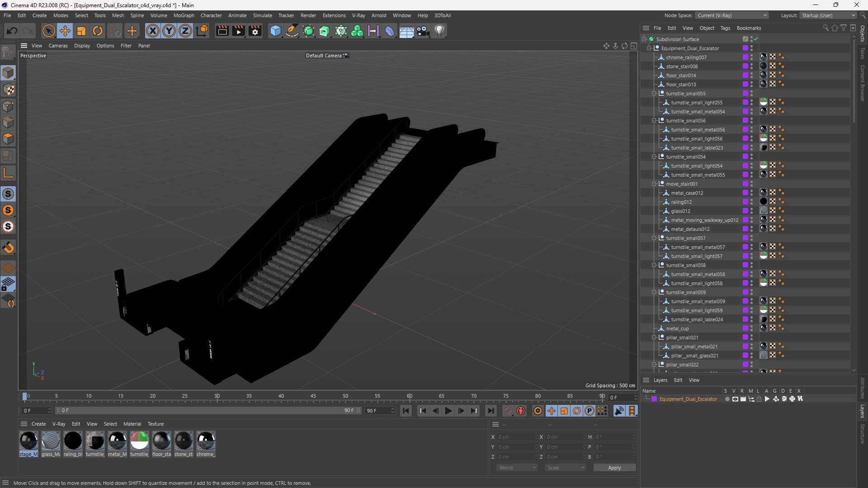Open the Simulate menu
This screenshot has height=488, width=868.
(x=262, y=15)
